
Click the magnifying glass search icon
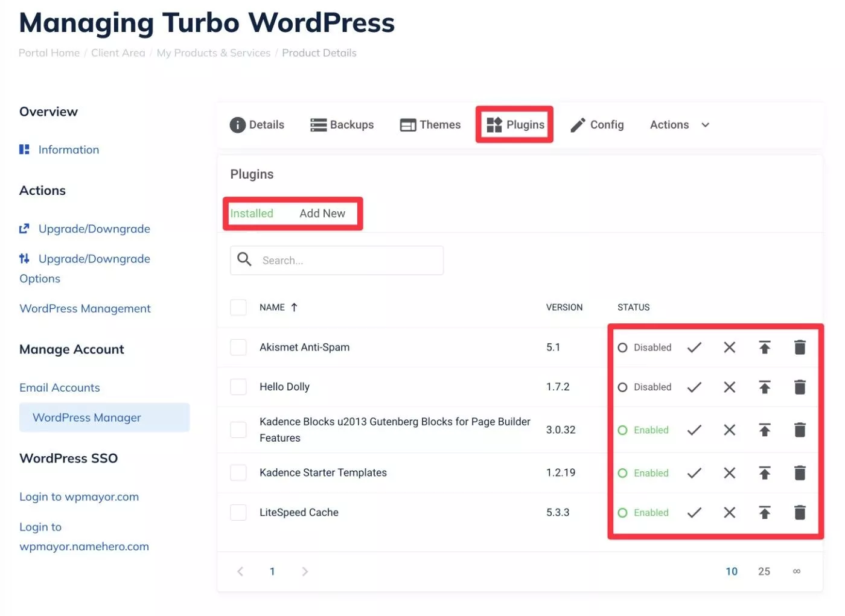(244, 259)
